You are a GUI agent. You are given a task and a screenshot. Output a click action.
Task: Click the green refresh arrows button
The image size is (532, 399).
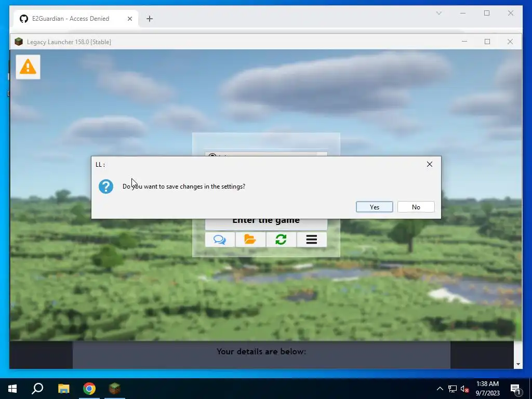281,240
